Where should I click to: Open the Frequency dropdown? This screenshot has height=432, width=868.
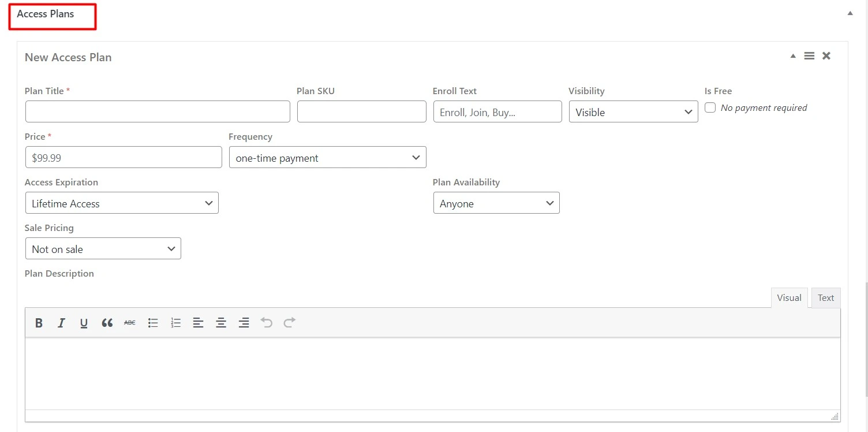point(327,158)
